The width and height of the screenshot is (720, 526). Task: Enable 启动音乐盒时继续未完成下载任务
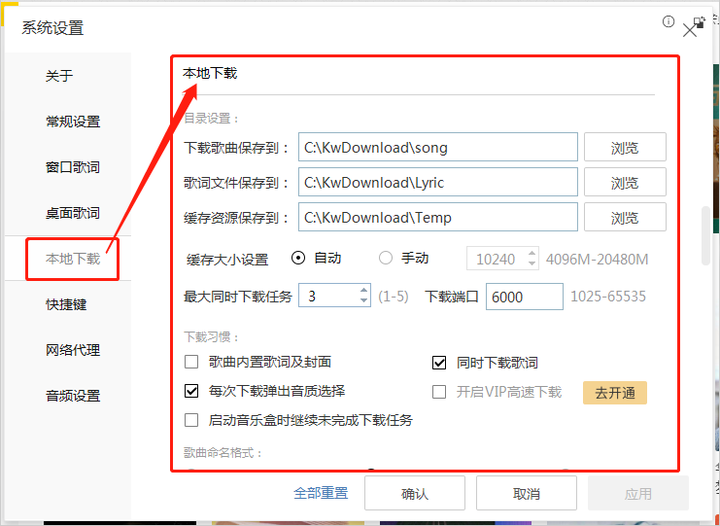[x=191, y=420]
